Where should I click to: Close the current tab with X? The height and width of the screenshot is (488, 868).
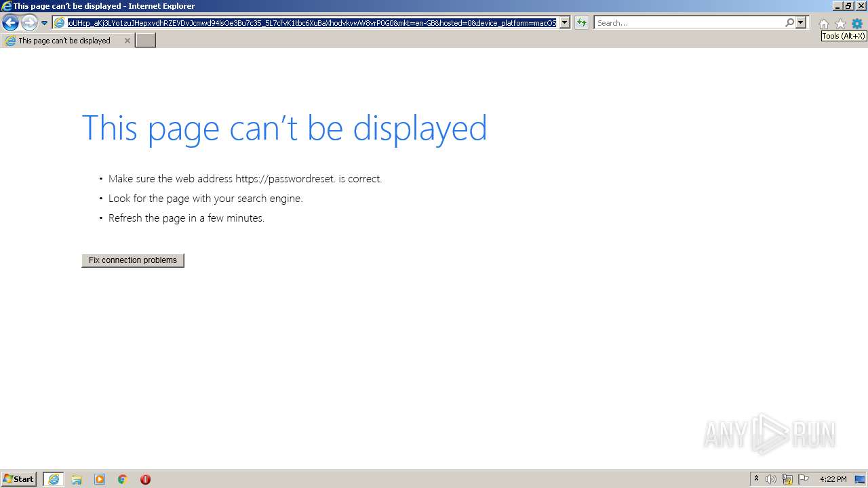point(127,41)
